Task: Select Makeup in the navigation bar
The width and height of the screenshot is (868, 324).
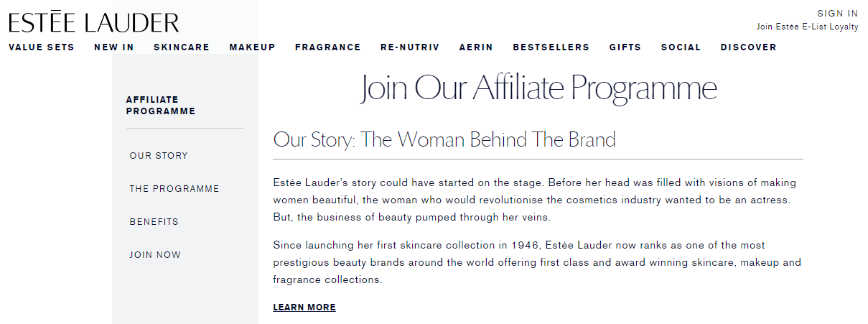Action: tap(253, 47)
